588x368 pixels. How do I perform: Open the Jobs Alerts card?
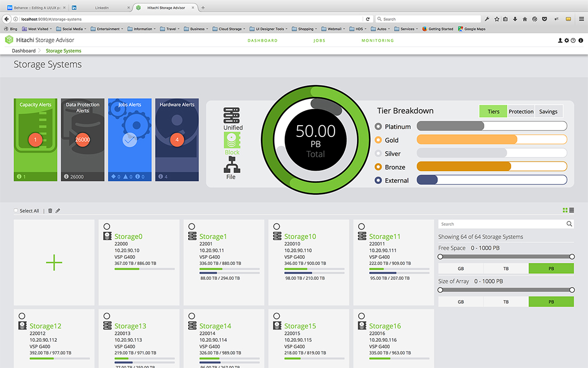click(130, 140)
